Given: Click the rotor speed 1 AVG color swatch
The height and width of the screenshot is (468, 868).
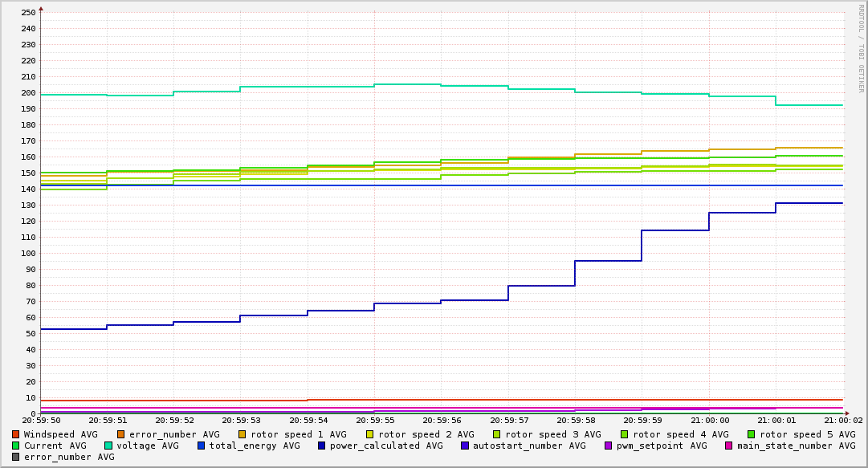Looking at the screenshot, I should (242, 434).
